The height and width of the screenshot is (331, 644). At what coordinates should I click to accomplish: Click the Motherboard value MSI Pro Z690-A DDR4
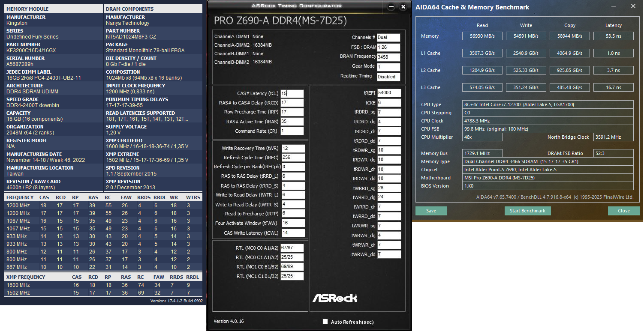[548, 178]
